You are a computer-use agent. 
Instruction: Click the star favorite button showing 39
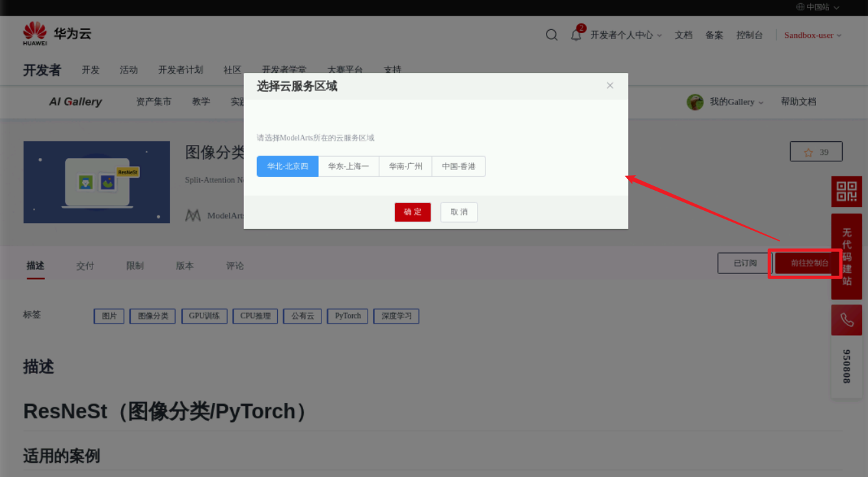[816, 152]
